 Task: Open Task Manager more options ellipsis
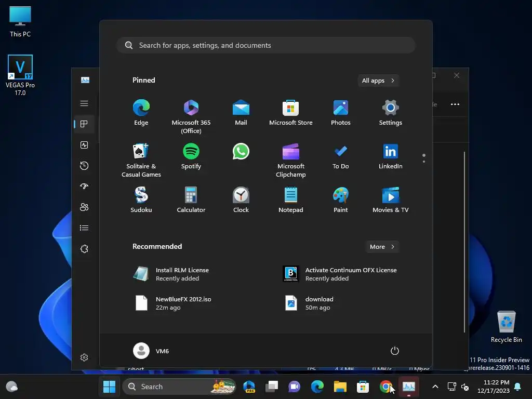[x=455, y=104]
